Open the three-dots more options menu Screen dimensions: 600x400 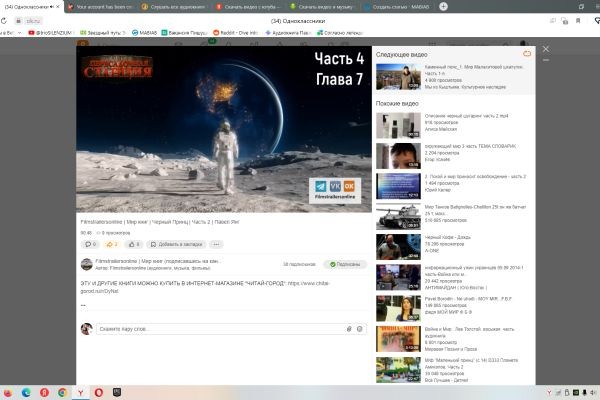tap(216, 244)
